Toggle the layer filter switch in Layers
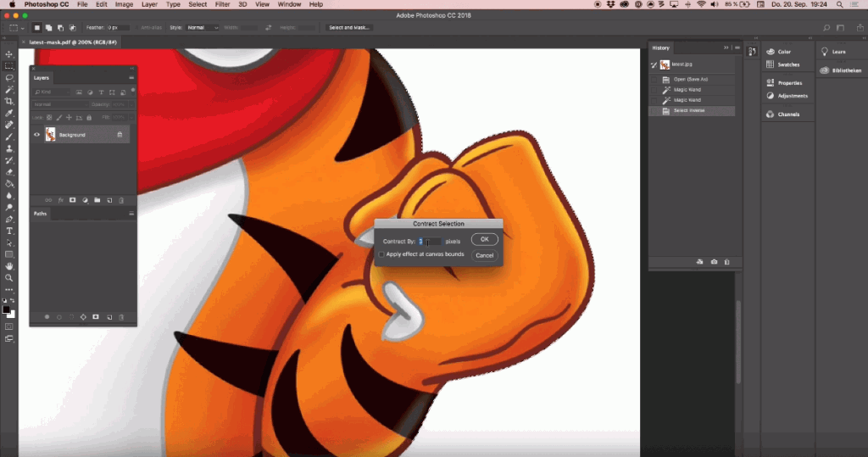 point(133,91)
